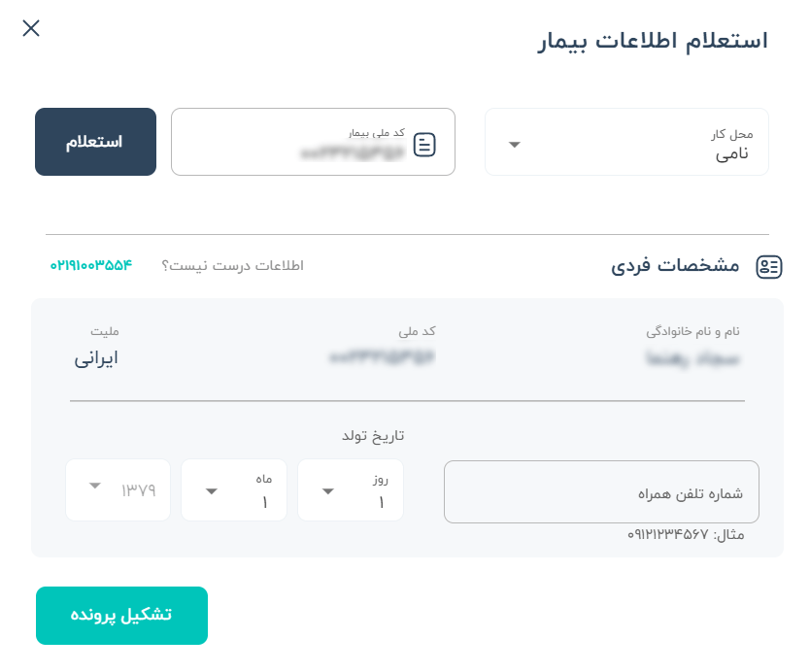Click the ملیت value ایرانی
Screen dimensions: 810x672
pos(96,358)
